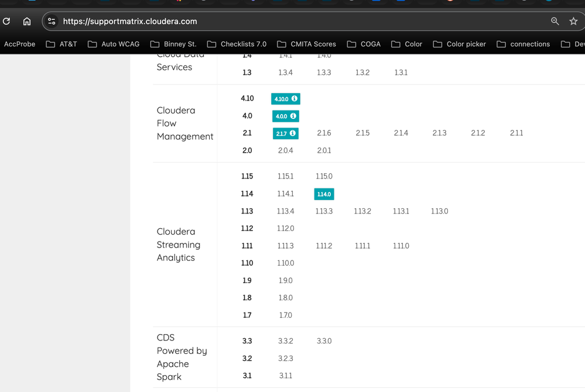Select Streaming Analytics version 1.13.0
The image size is (585, 392).
coord(439,211)
